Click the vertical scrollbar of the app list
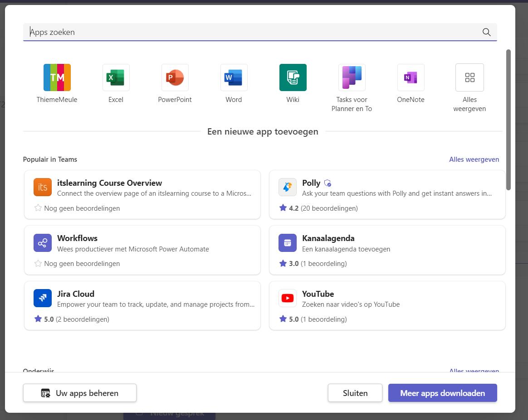The image size is (528, 420). click(508, 120)
